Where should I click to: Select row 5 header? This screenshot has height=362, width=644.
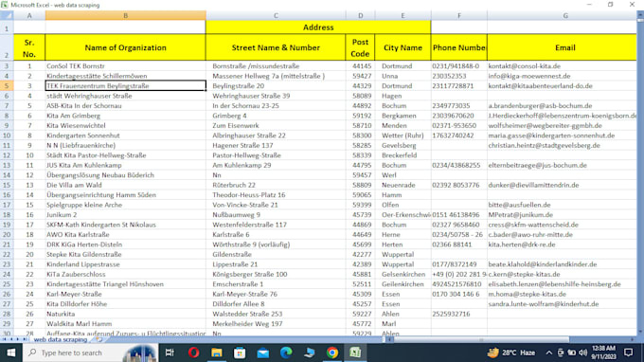[7, 86]
